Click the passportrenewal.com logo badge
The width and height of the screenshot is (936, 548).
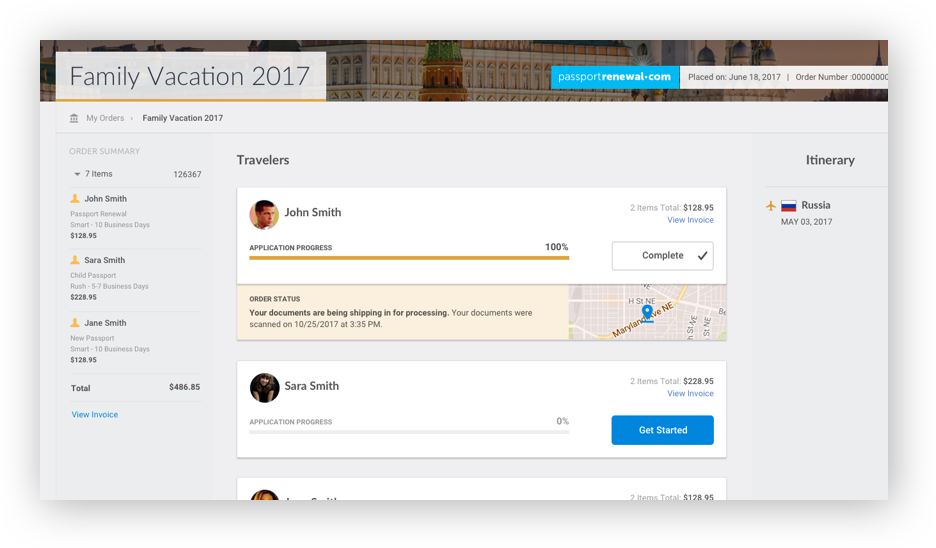[x=614, y=77]
